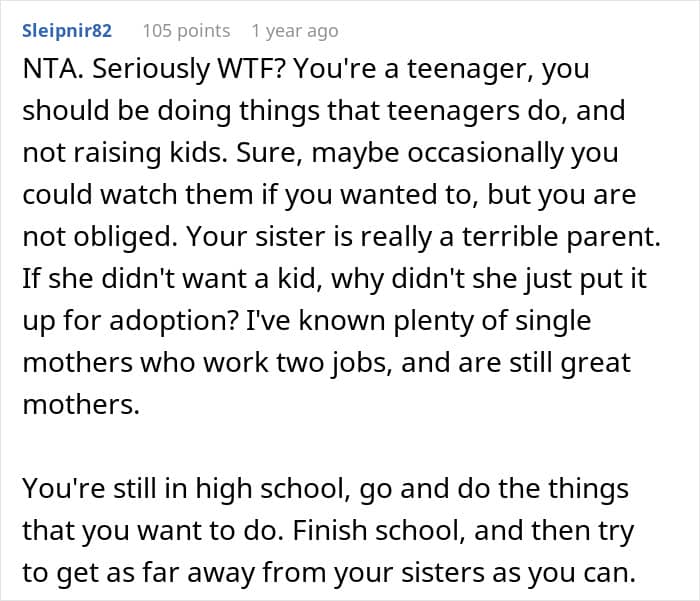700x601 pixels.
Task: Click the words 'You're a teenager, you'
Action: point(441,70)
